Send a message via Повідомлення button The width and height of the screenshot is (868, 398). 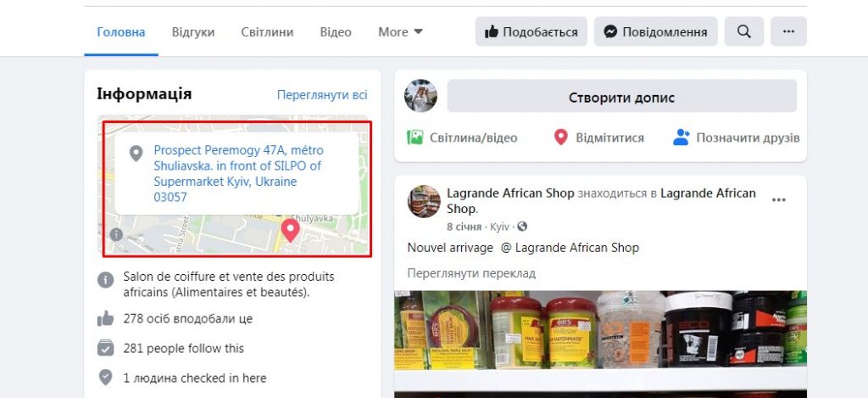[x=656, y=31]
